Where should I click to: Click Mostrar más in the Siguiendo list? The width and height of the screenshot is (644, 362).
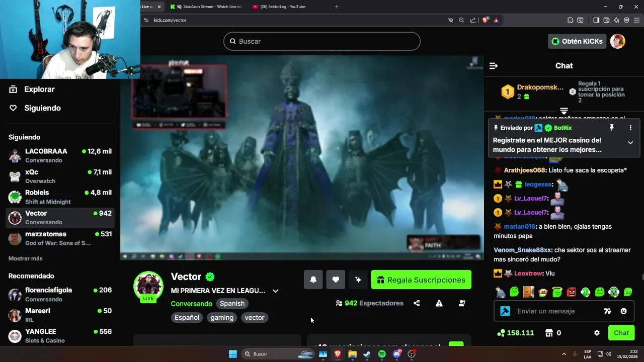point(25,258)
